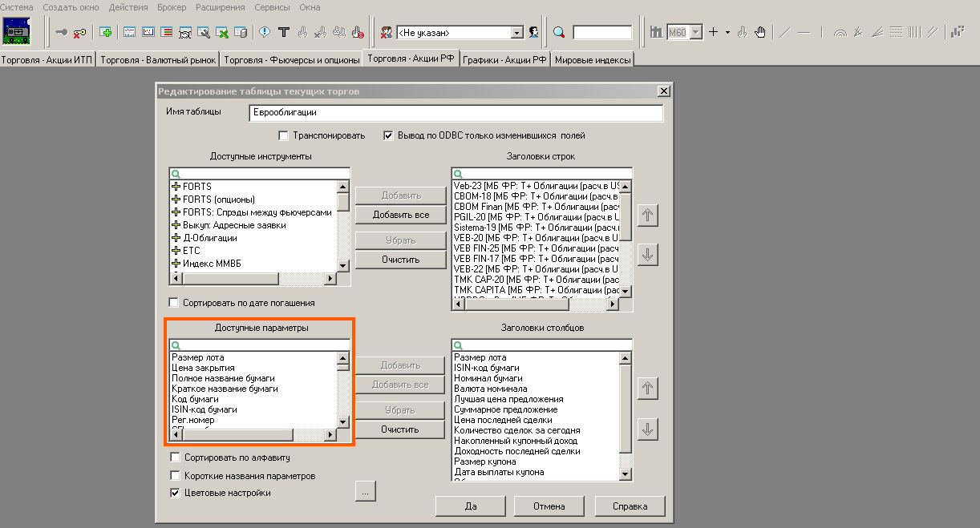Click the key with red X icon
Screen dimensions: 980x528
[x=80, y=33]
